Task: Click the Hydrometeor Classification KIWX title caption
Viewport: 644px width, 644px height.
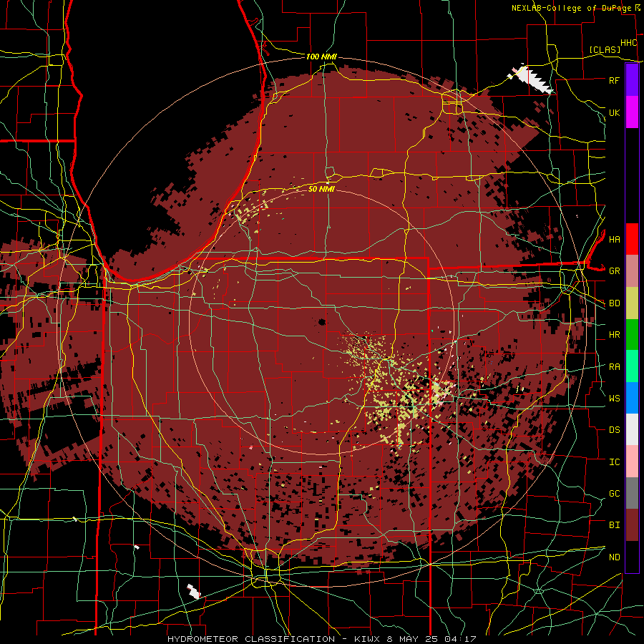Action: tap(321, 639)
